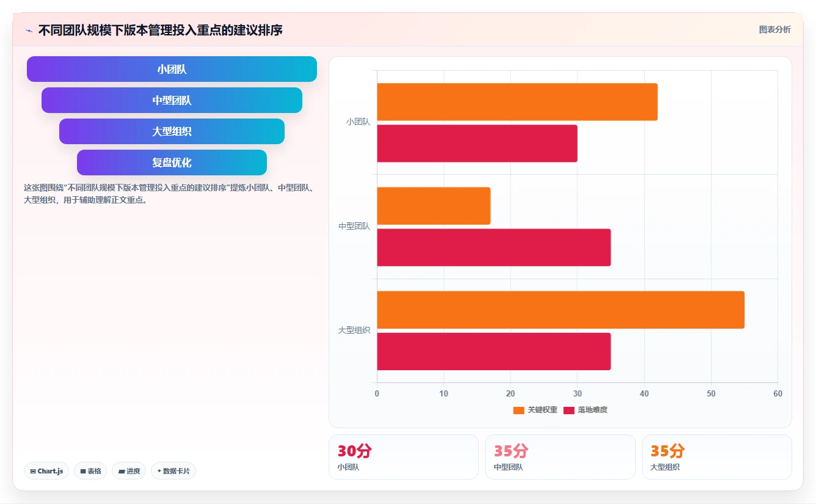Select the 大型组织 funnel bar
Image resolution: width=816 pixels, height=504 pixels.
(172, 131)
